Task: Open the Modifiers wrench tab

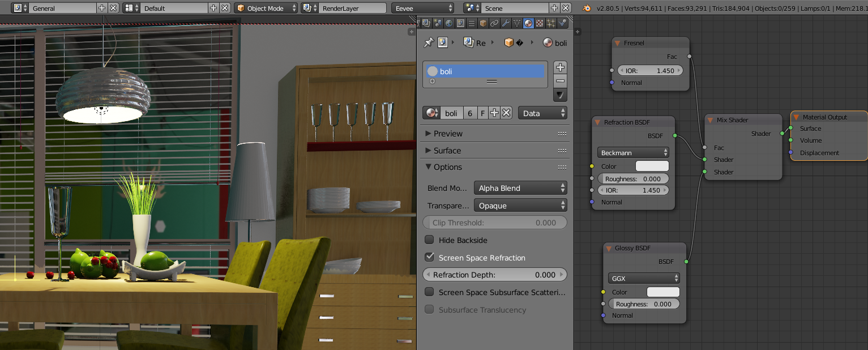Action: 506,23
